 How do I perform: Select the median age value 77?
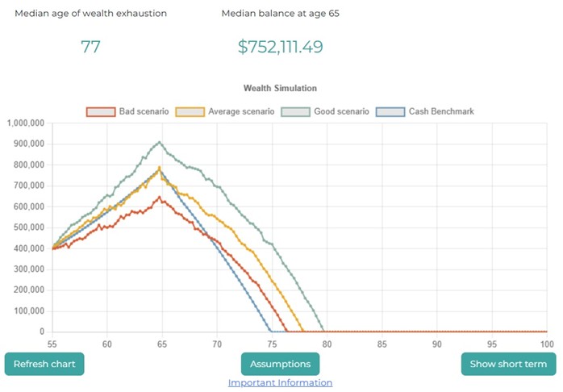click(90, 47)
